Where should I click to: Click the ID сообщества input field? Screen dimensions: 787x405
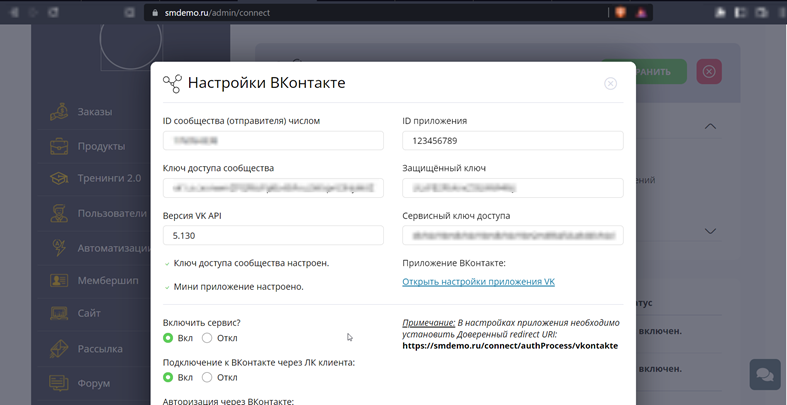tap(273, 141)
